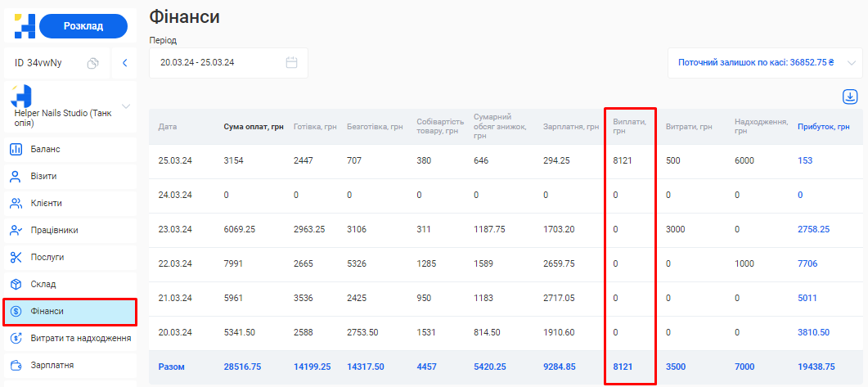Screen dimensions: 868x387
Task: Expand Поточний залишок по касі dropdown
Action: click(851, 62)
